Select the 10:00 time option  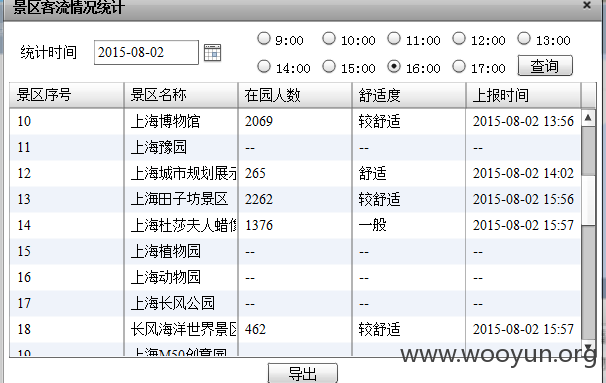(329, 38)
